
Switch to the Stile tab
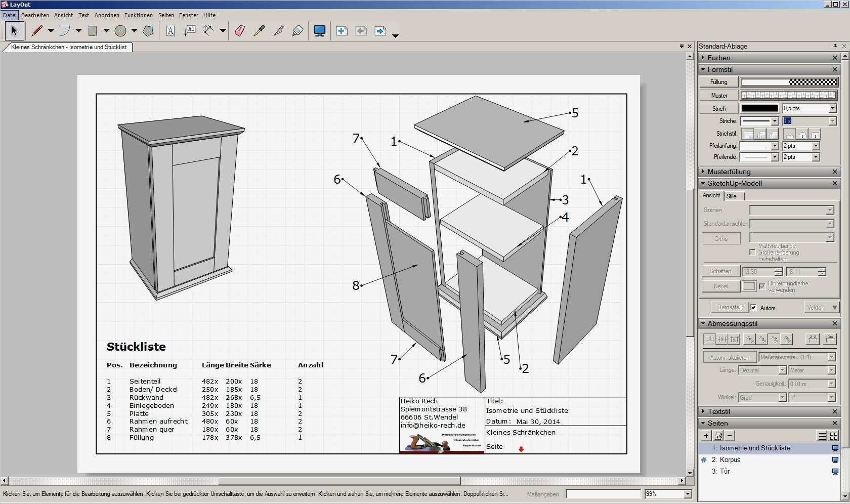point(732,196)
